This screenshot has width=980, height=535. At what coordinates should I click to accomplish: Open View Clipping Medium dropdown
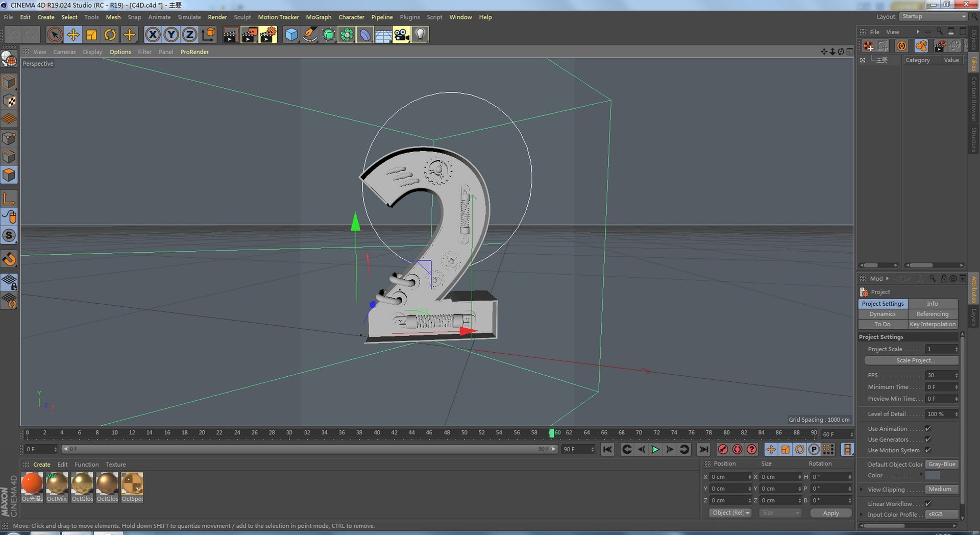tap(942, 489)
